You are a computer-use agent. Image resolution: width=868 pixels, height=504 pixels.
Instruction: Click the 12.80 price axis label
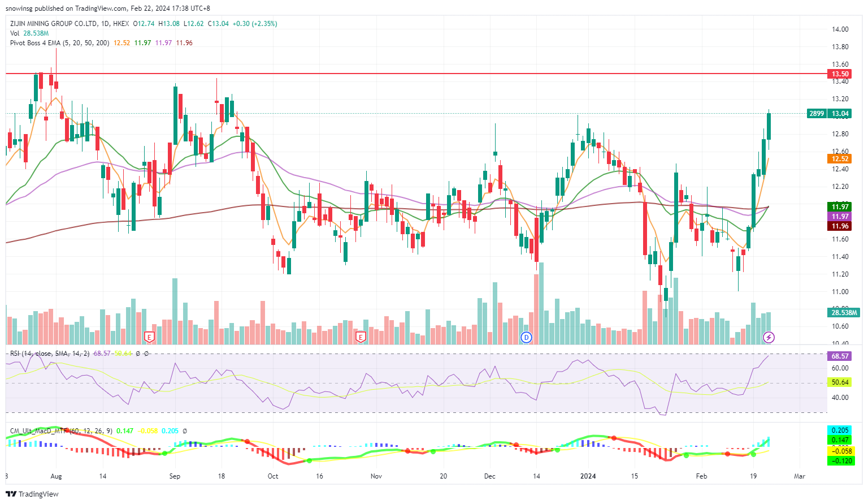tap(840, 134)
